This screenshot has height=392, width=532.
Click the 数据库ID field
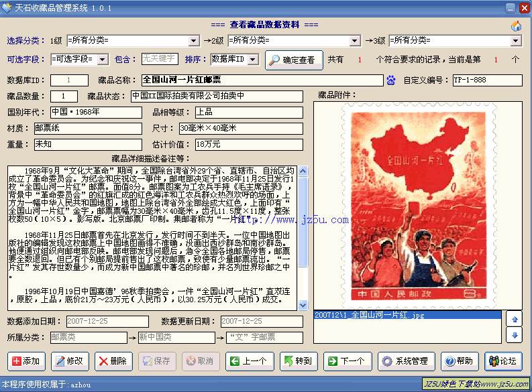coord(69,80)
